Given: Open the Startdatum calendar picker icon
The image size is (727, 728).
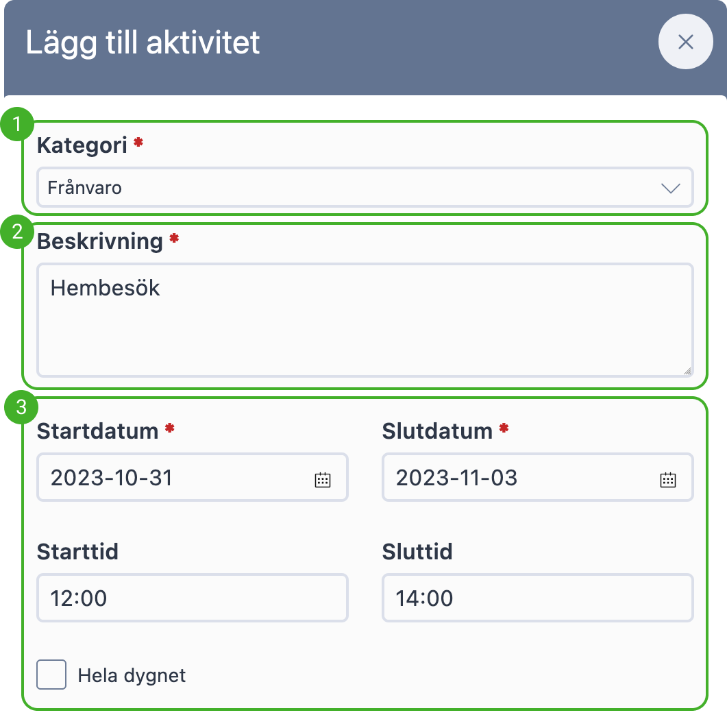Looking at the screenshot, I should pyautogui.click(x=323, y=479).
